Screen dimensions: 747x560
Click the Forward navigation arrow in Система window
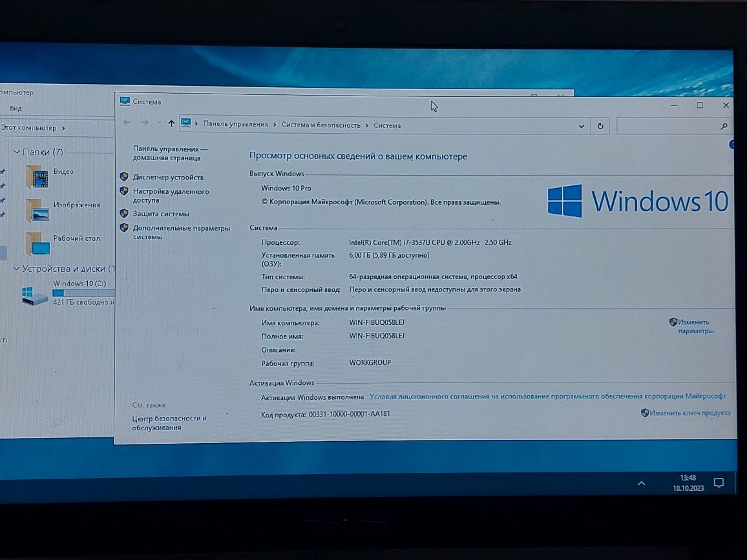pyautogui.click(x=145, y=123)
